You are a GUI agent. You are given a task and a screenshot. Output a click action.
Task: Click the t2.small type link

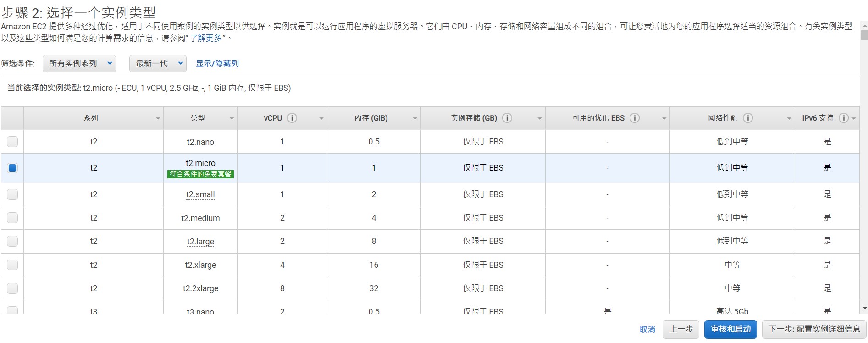(x=200, y=194)
